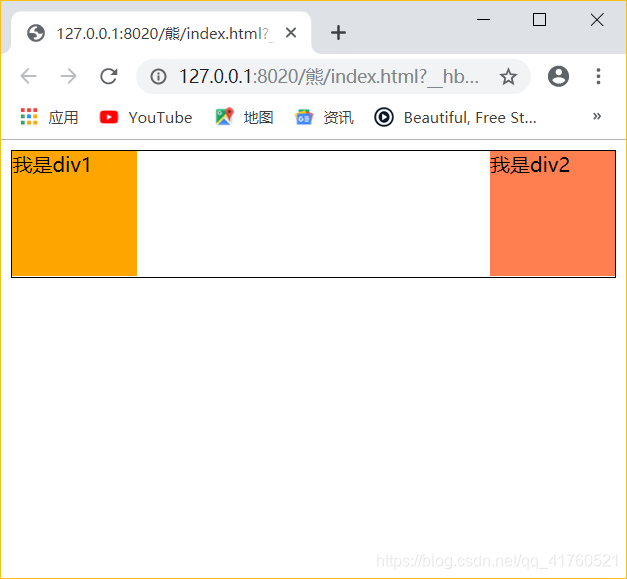
Task: Select the 127.0.0.1:8020 index.html tab
Action: (162, 33)
